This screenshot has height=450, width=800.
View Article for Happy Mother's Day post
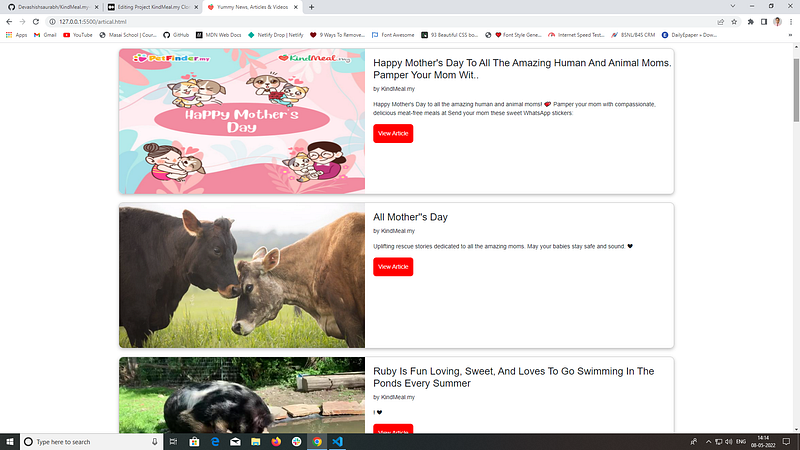[x=393, y=134]
